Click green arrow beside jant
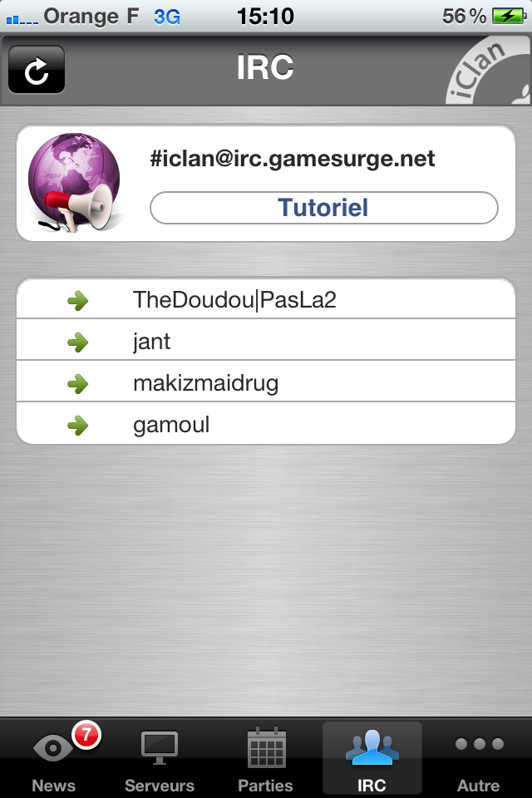The width and height of the screenshot is (532, 798). pos(78,342)
